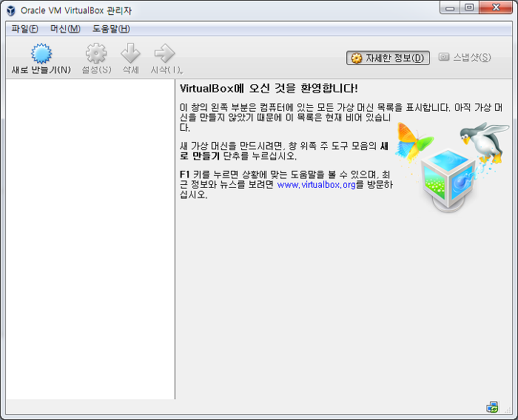518x420 pixels.
Task: Click the network status icon in status bar
Action: pyautogui.click(x=492, y=407)
